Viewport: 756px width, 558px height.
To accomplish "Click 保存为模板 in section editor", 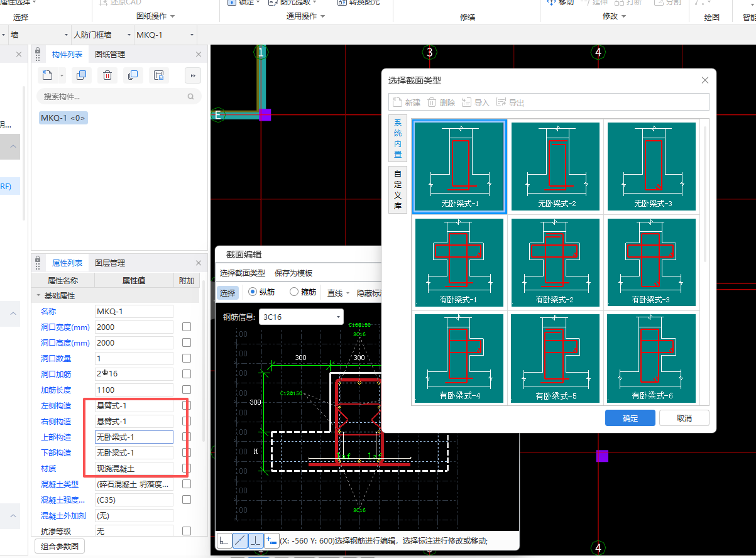I will (293, 273).
